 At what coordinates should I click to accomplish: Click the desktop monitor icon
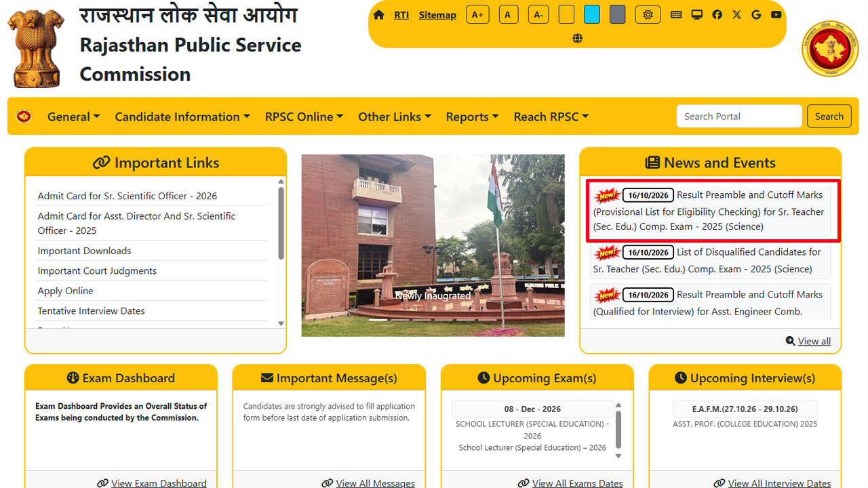tap(696, 14)
